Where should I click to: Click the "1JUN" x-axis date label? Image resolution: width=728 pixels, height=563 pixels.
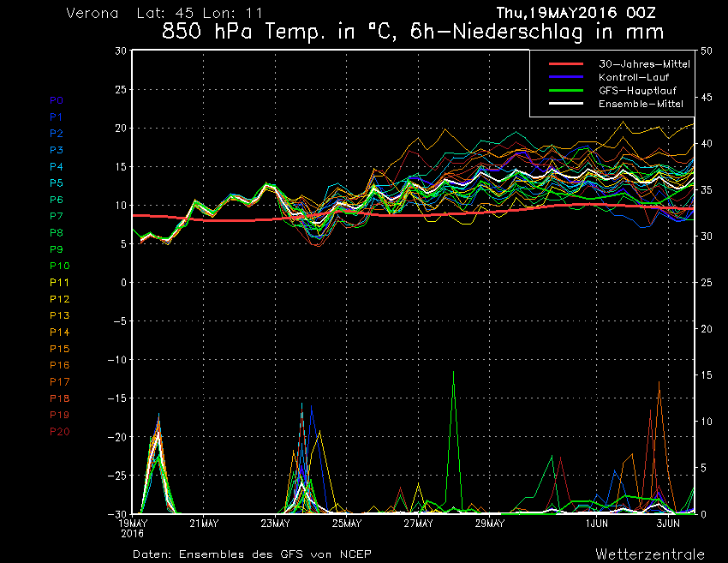point(597,524)
